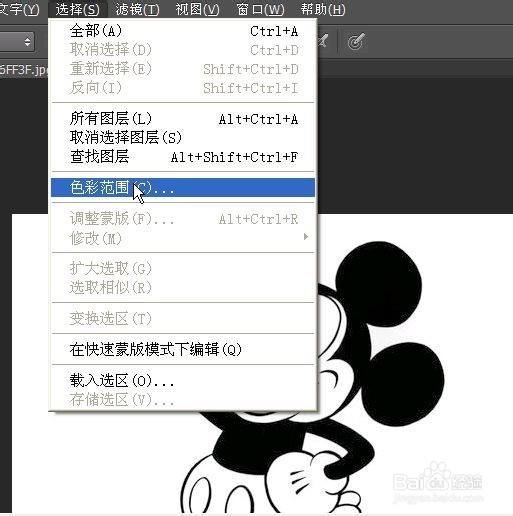The width and height of the screenshot is (513, 516).
Task: Open the 窗口(W) menu
Action: click(260, 9)
